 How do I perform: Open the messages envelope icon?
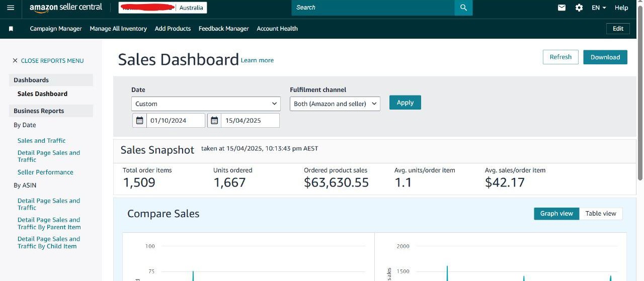tap(562, 8)
